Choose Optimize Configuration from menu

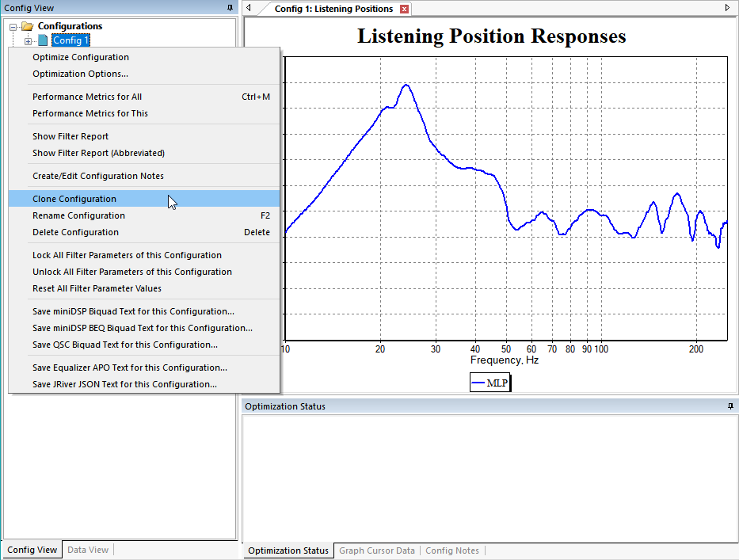pyautogui.click(x=144, y=57)
